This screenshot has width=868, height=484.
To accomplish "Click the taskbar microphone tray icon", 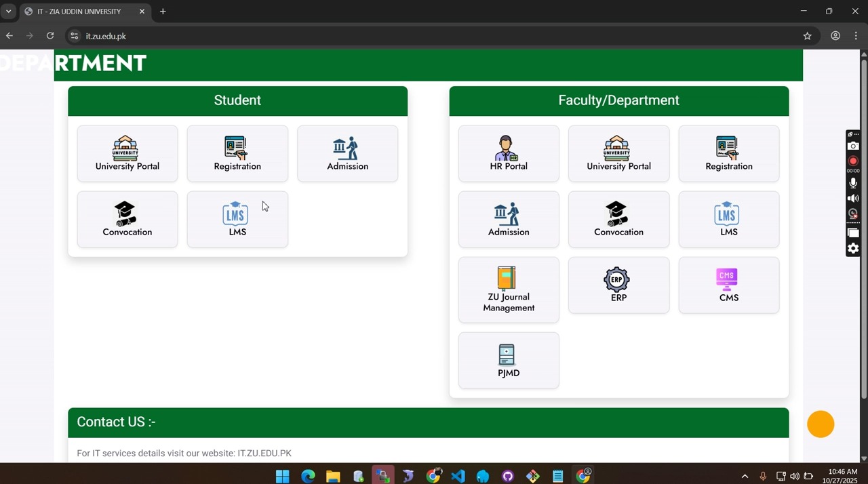I will tap(763, 476).
